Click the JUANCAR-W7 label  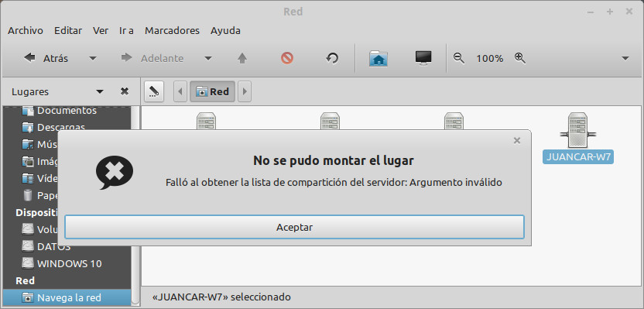click(578, 157)
